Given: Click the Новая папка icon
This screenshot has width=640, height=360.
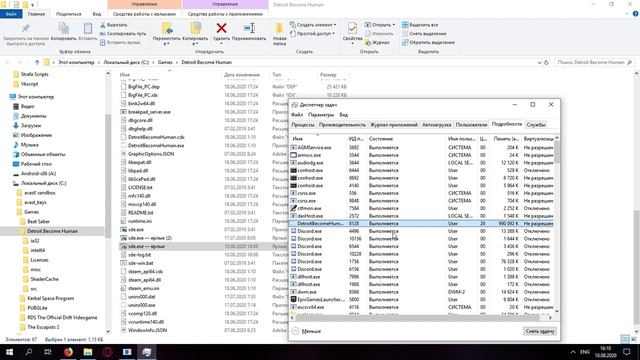Looking at the screenshot, I should coord(279,28).
